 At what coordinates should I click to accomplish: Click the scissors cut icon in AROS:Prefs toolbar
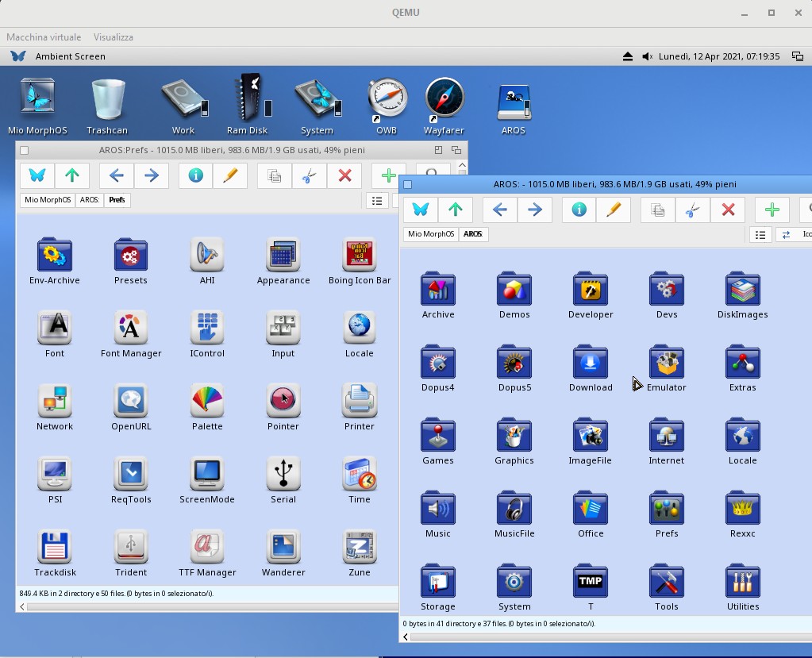(310, 175)
